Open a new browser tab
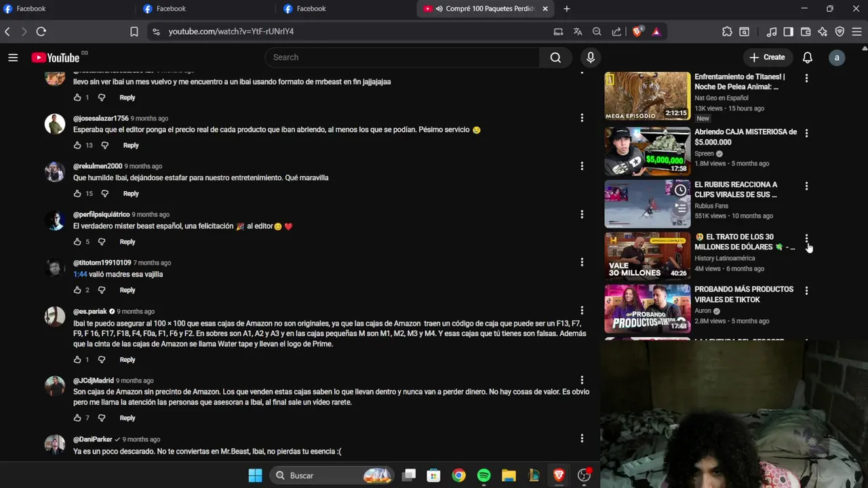868x488 pixels. [567, 9]
